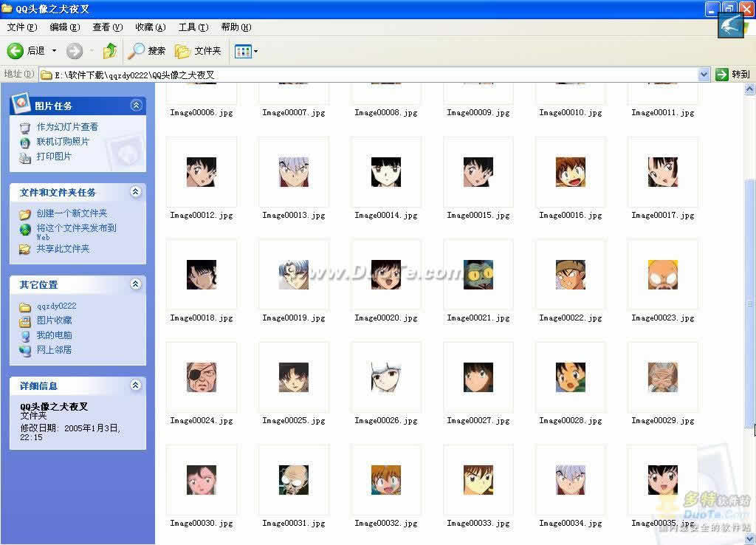Open My Computer (我的电脑) link

click(55, 335)
